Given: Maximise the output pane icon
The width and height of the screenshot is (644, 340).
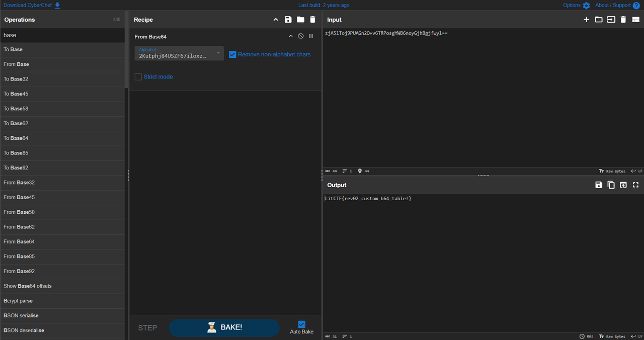Looking at the screenshot, I should coord(635,185).
